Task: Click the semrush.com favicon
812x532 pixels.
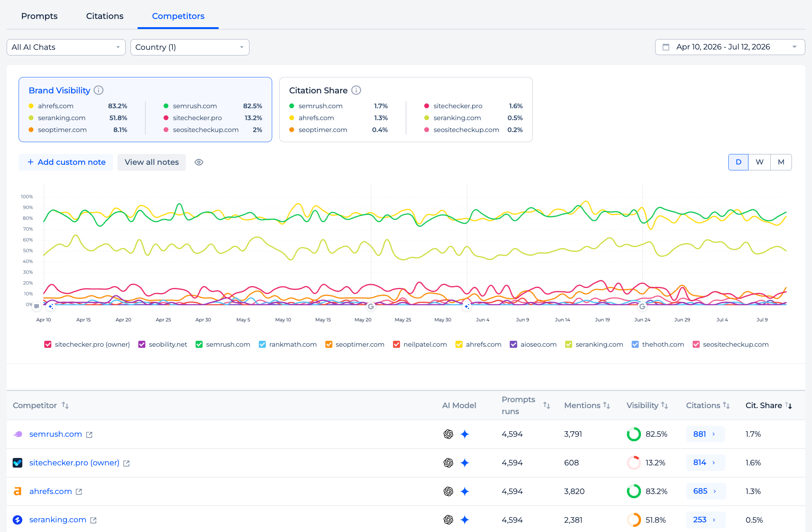Action: (17, 434)
